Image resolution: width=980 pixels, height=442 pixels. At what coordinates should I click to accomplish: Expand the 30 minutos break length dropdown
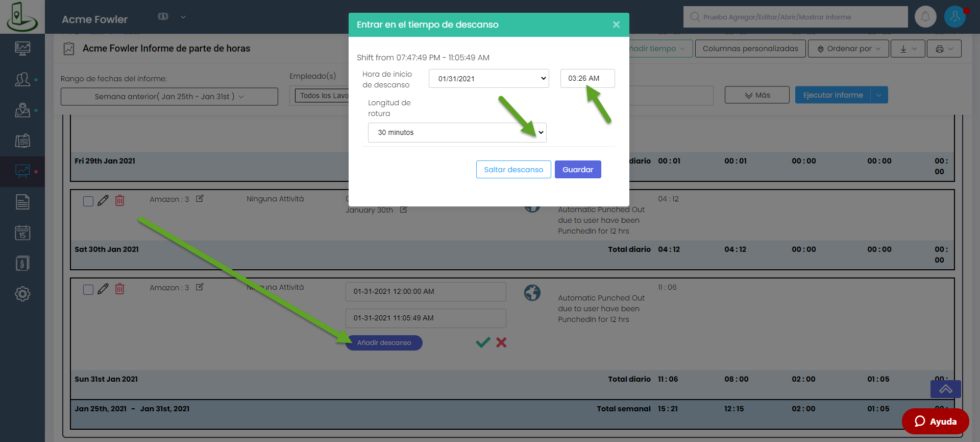tap(457, 132)
